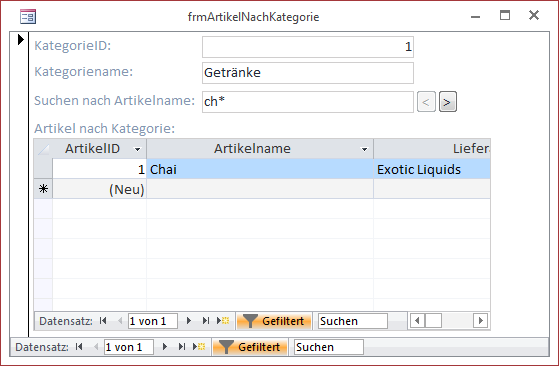
Task: Maximize the frmArtikelNachKategorie window
Action: pyautogui.click(x=505, y=15)
